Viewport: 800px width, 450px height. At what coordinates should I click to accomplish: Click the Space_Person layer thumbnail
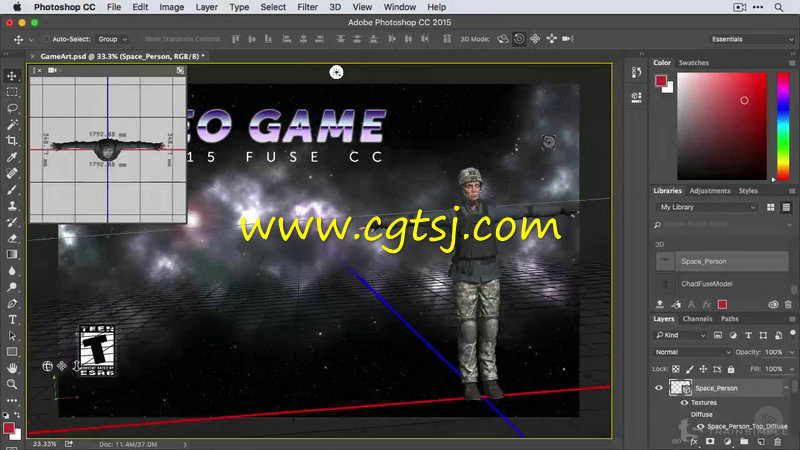(x=680, y=388)
